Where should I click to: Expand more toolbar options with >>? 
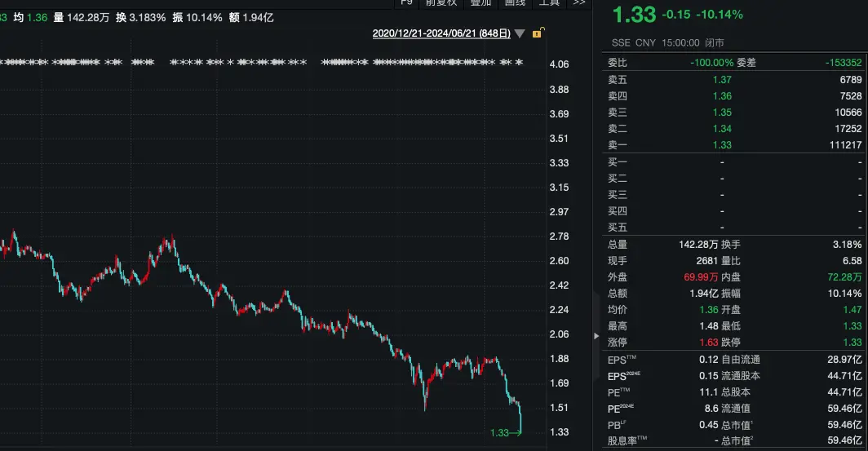click(579, 3)
